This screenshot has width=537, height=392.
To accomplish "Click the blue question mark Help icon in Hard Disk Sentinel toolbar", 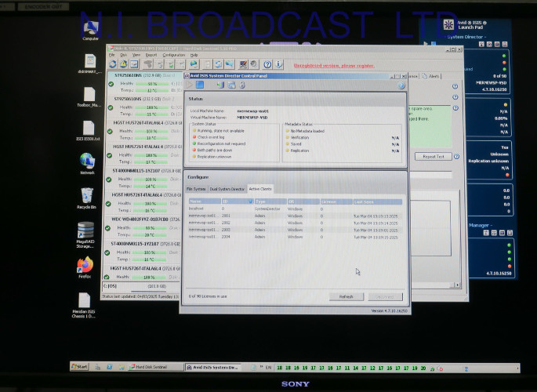I will coord(267,64).
